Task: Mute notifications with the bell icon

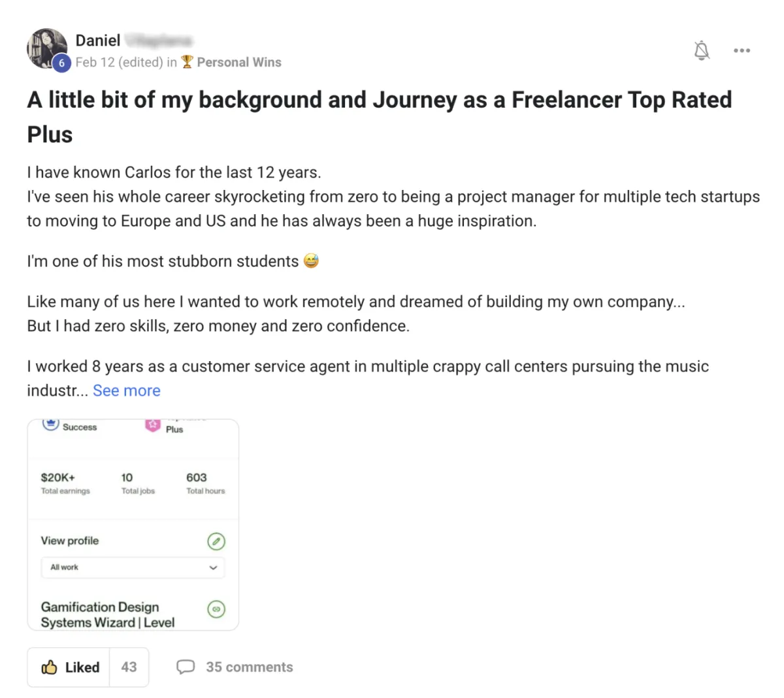Action: pos(702,50)
